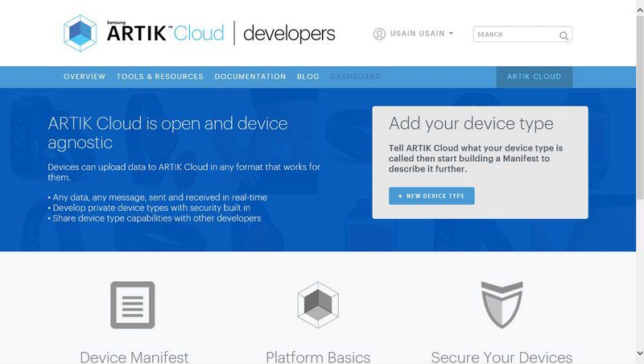The image size is (644, 364).
Task: Open the Tools & Resources menu
Action: pos(159,77)
